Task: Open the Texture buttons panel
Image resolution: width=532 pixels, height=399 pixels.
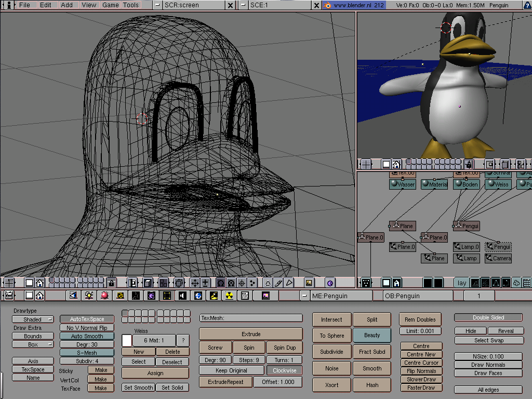Action: (119, 295)
